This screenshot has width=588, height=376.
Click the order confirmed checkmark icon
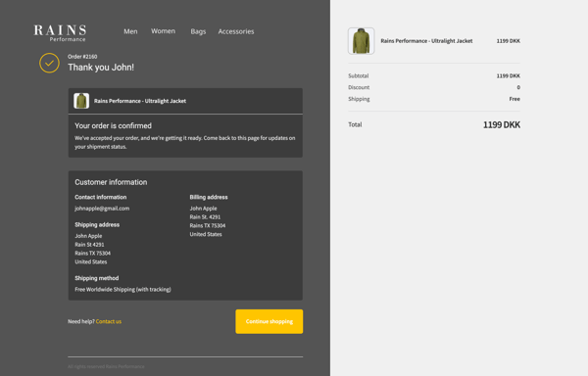[49, 63]
